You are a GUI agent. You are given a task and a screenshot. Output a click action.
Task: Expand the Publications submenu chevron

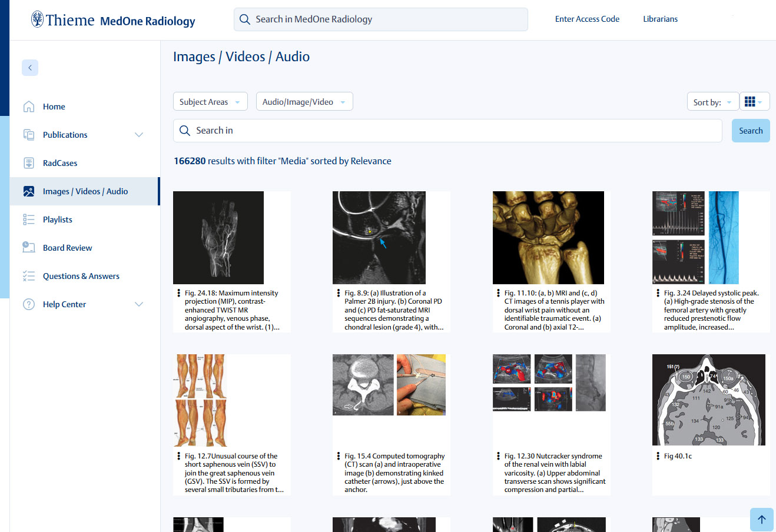[x=139, y=135]
